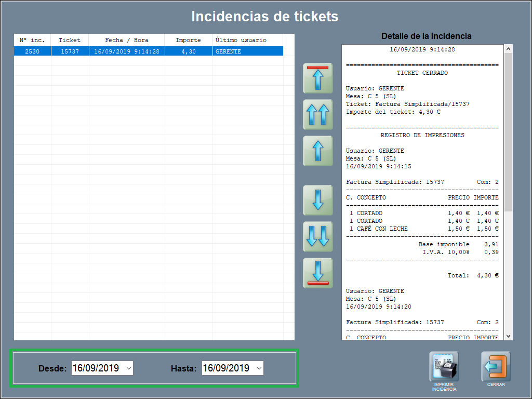Image resolution: width=532 pixels, height=399 pixels.
Task: Move up one row with single up arrow
Action: click(x=318, y=151)
